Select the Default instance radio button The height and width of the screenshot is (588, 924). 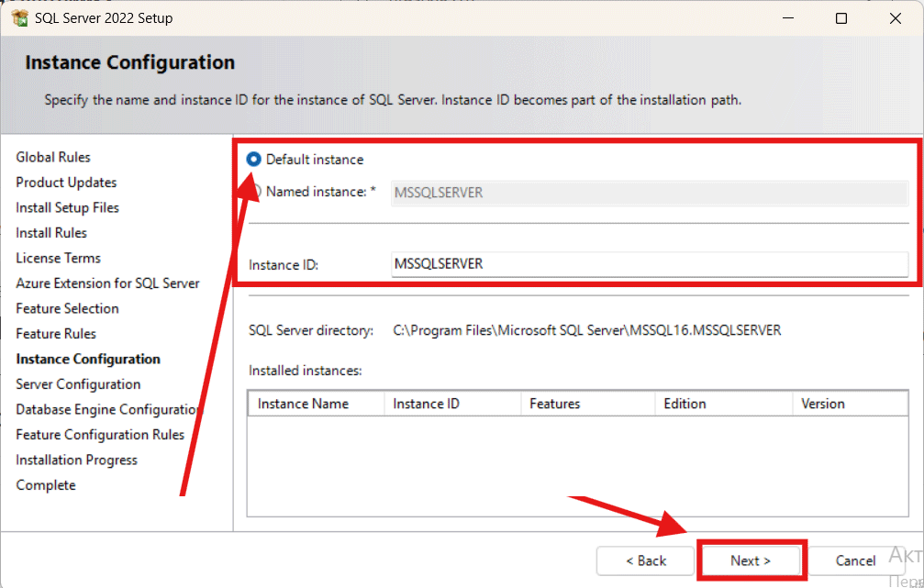coord(254,160)
